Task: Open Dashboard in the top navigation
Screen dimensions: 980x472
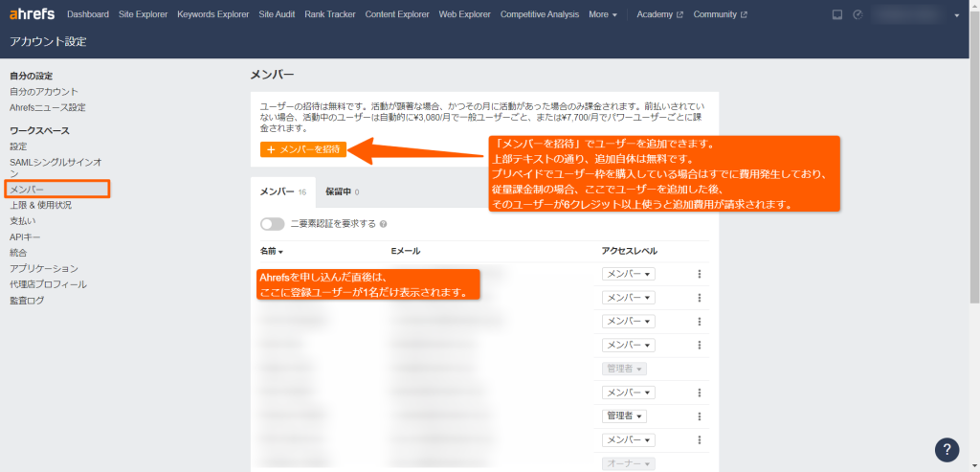Action: tap(87, 14)
